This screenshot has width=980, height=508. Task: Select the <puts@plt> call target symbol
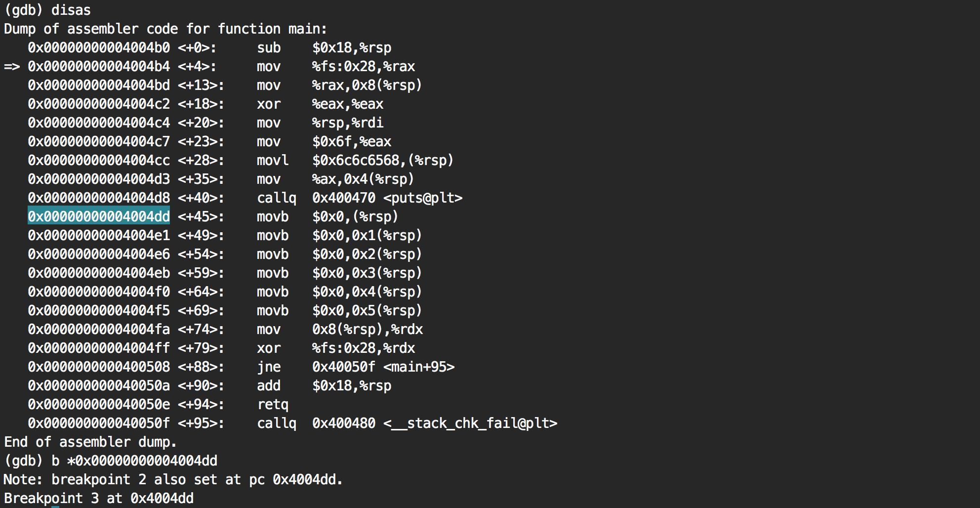coord(423,198)
